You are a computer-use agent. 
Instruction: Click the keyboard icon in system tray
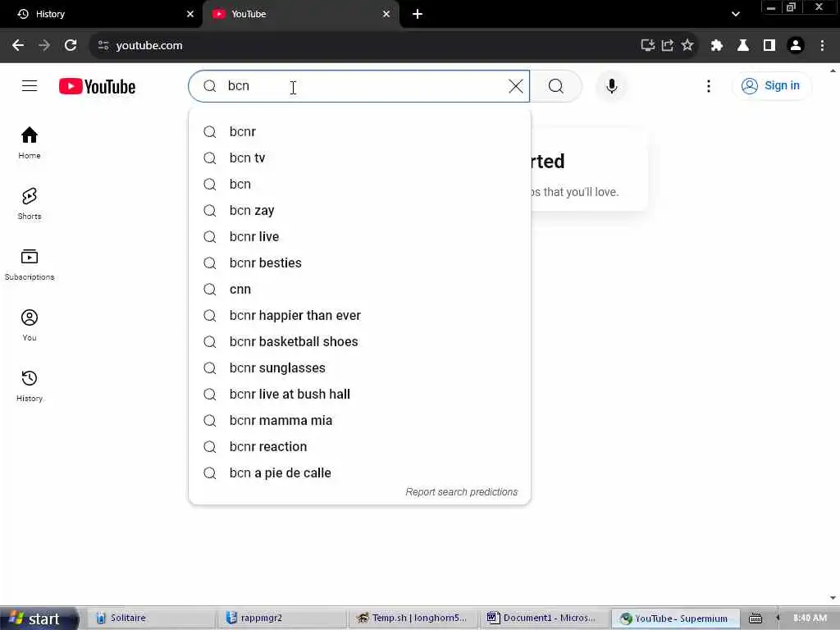point(756,619)
